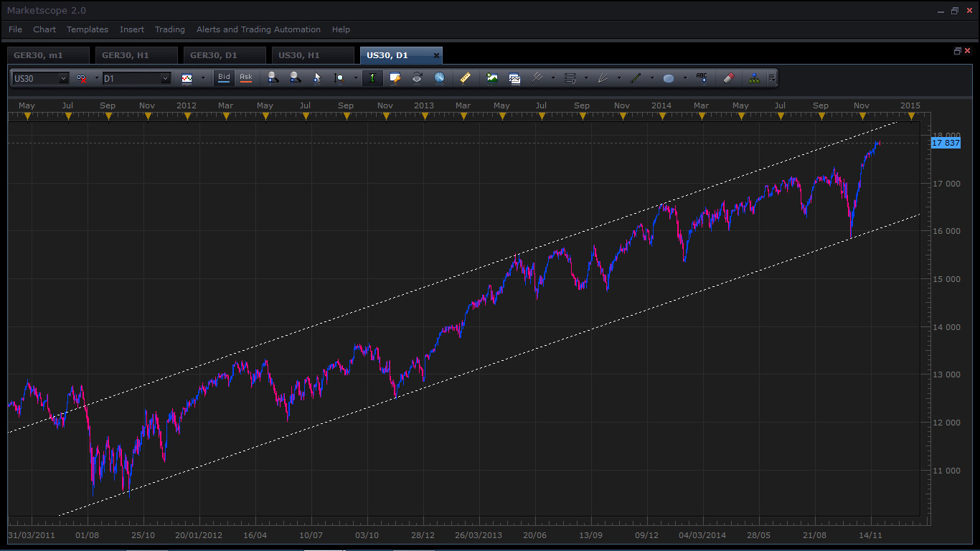
Task: Switch to the US30, H1 tab
Action: (x=313, y=55)
